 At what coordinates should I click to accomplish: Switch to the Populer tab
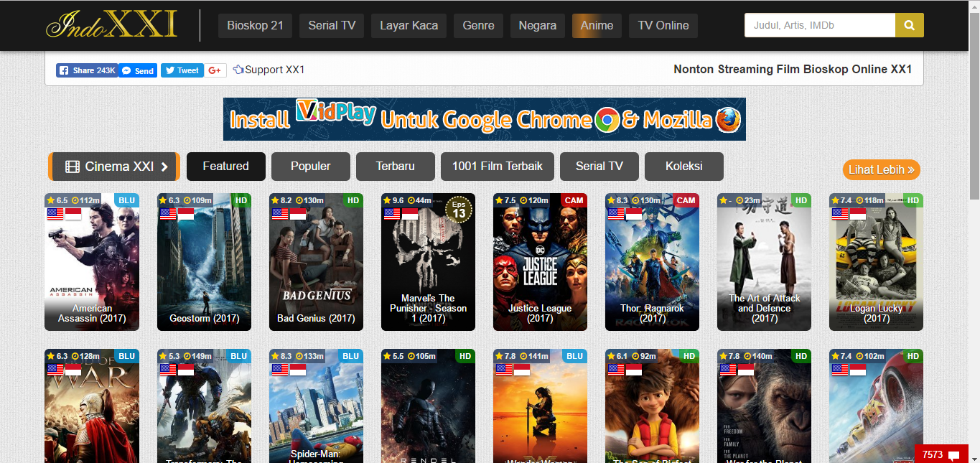[x=311, y=167]
